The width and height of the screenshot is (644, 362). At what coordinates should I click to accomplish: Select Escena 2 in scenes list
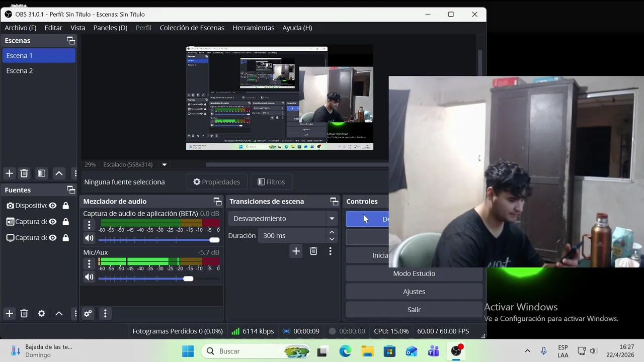coord(39,71)
